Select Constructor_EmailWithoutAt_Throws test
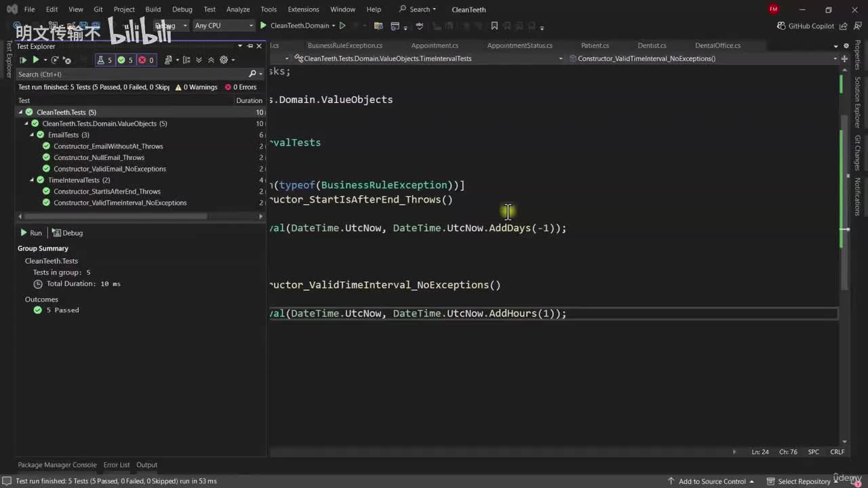Image resolution: width=868 pixels, height=488 pixels. click(x=108, y=146)
